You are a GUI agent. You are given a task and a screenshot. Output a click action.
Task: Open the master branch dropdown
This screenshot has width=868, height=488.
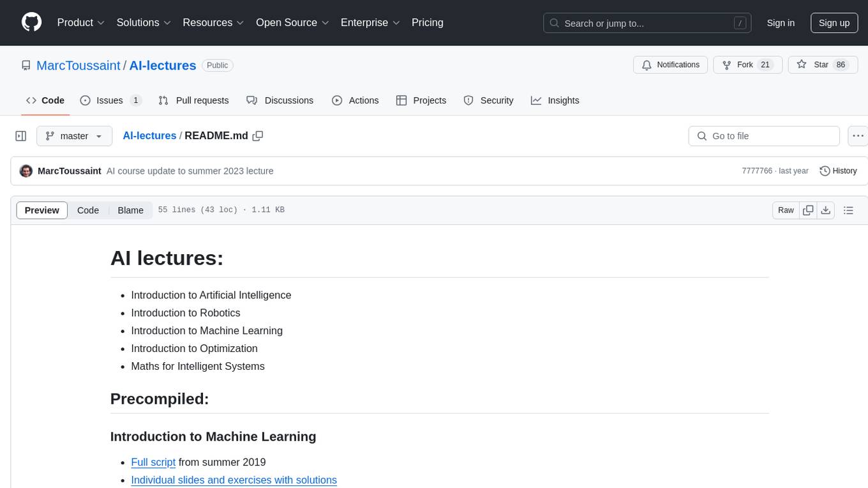[x=74, y=136]
